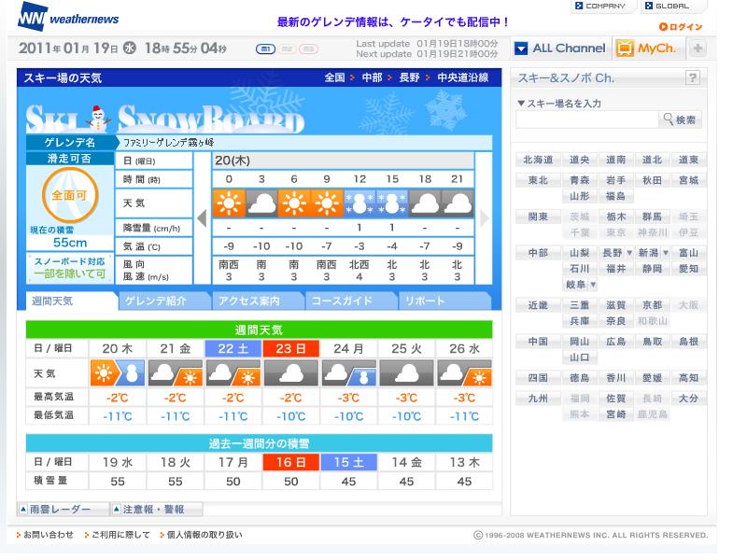Select the 宮崎 prefecture button

pos(615,414)
